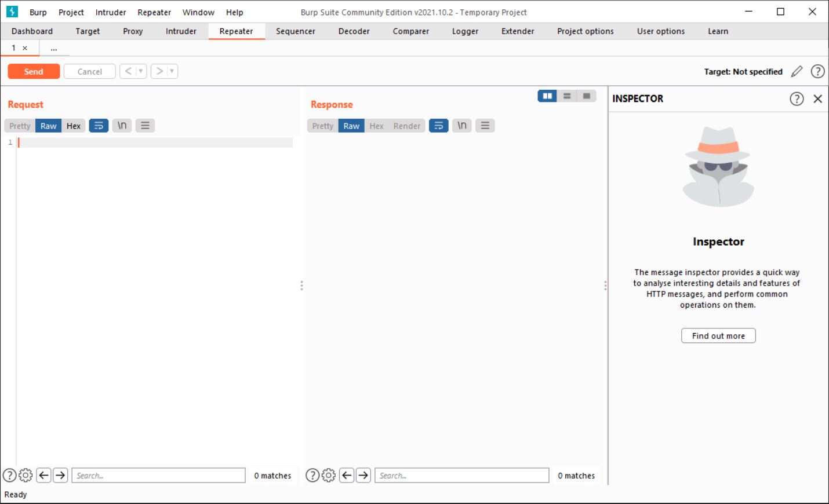Open Inspector help icon
Screen dimensions: 829x504
pos(797,98)
